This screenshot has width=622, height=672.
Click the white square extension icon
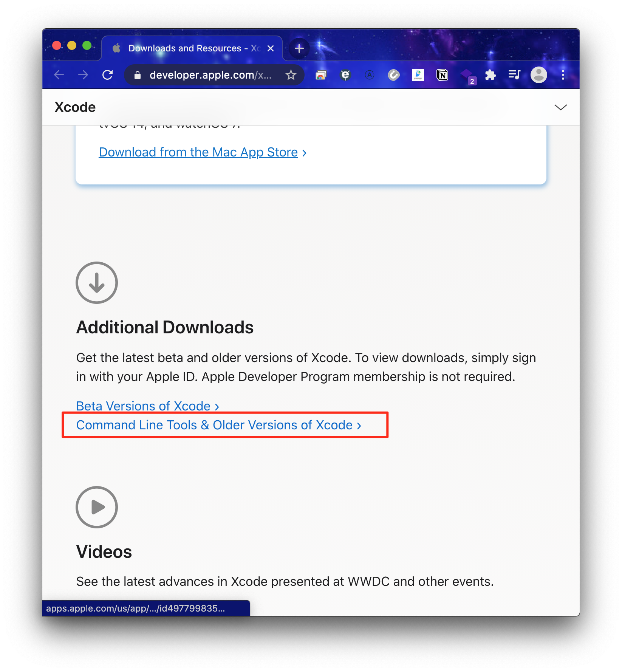pos(418,75)
